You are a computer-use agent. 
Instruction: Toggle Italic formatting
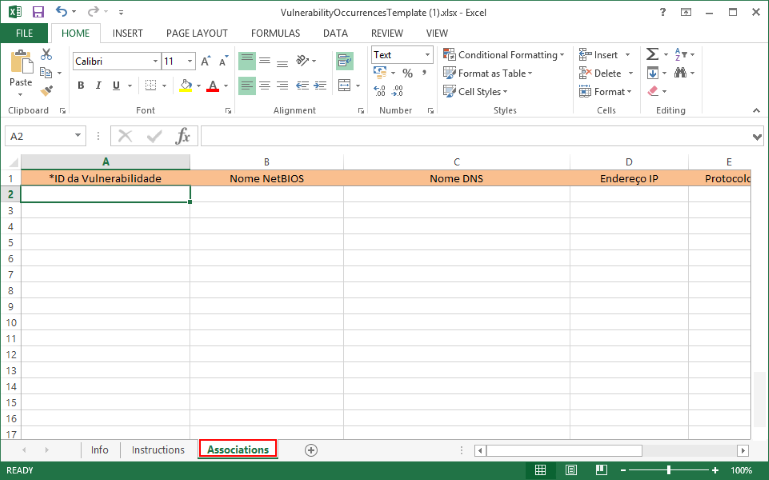point(99,85)
